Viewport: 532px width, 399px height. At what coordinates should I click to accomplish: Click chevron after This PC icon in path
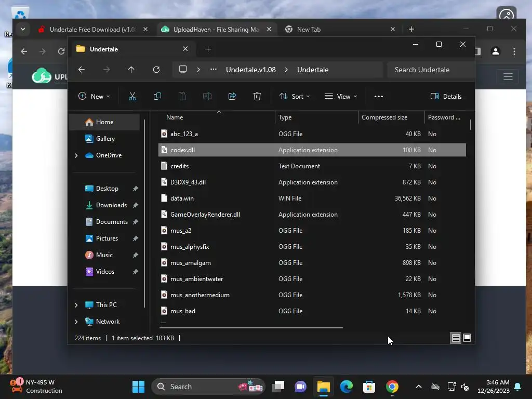198,70
